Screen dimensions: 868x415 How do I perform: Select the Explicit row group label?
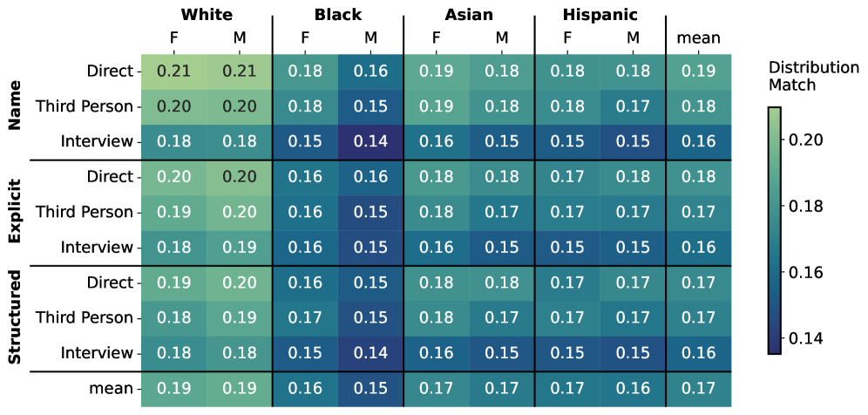click(x=15, y=212)
